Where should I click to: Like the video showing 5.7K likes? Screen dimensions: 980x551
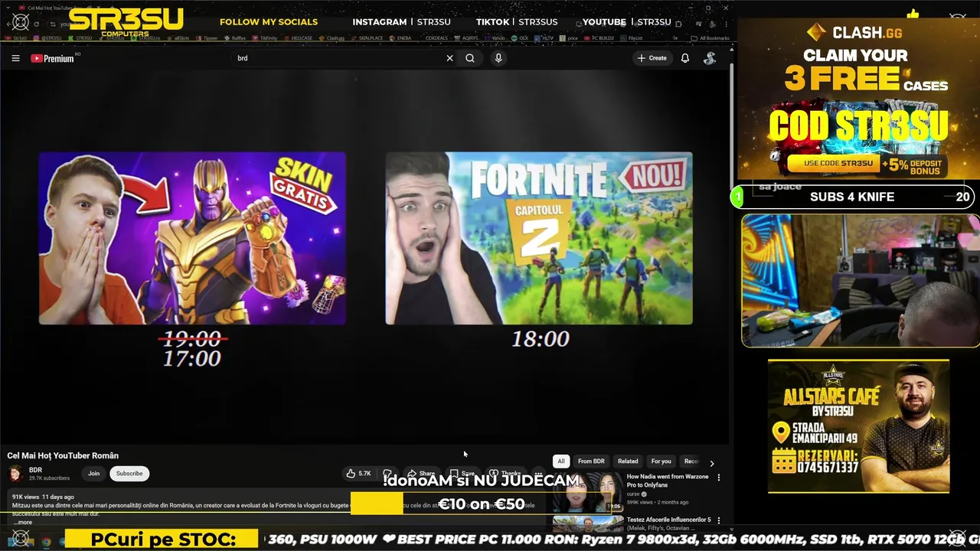tap(358, 474)
